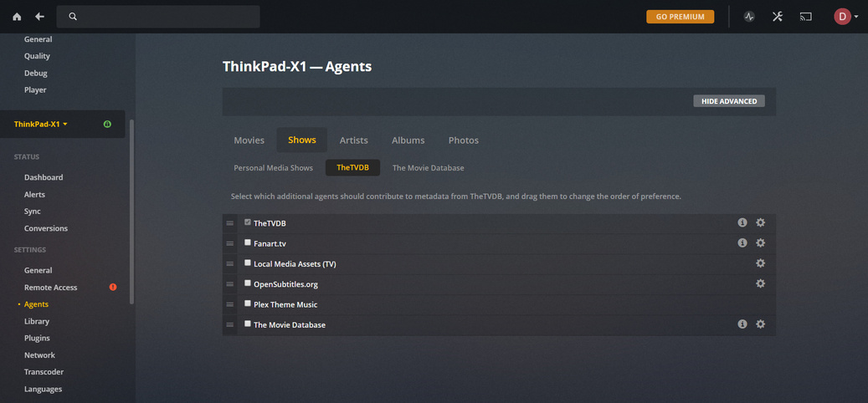Go to the Plex home icon
The height and width of the screenshot is (403, 868).
pos(17,17)
